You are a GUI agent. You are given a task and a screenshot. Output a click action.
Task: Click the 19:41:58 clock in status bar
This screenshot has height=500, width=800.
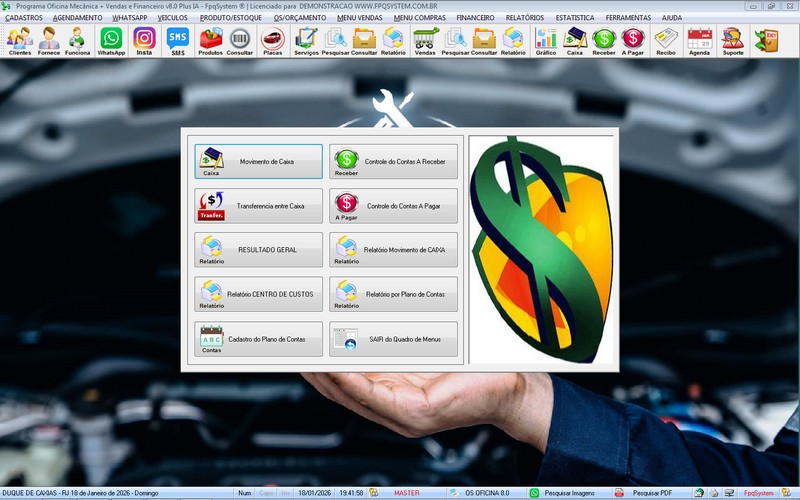click(351, 493)
